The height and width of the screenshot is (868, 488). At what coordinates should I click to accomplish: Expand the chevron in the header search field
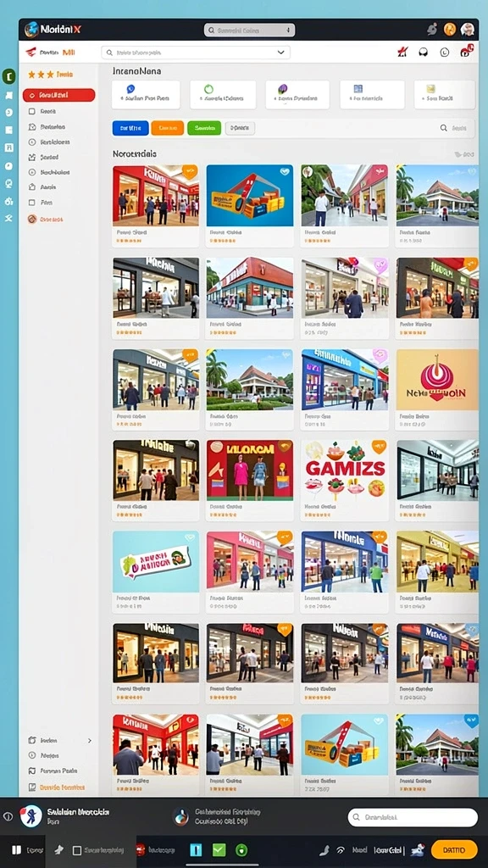[281, 53]
